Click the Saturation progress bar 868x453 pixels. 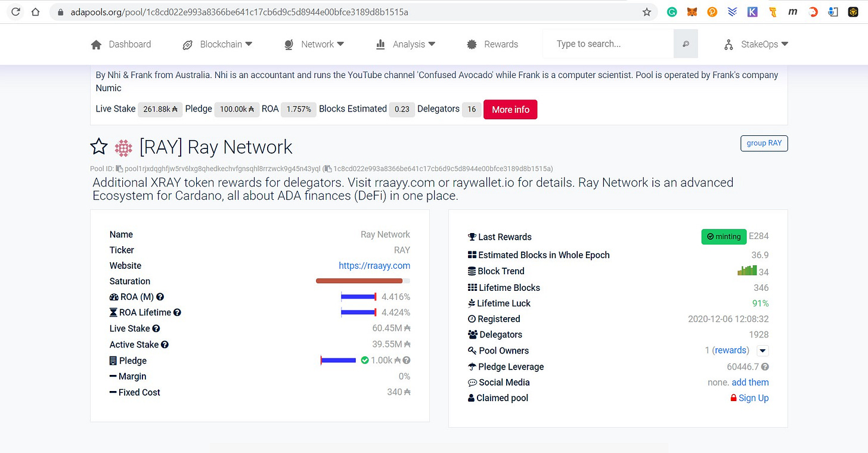coord(363,281)
